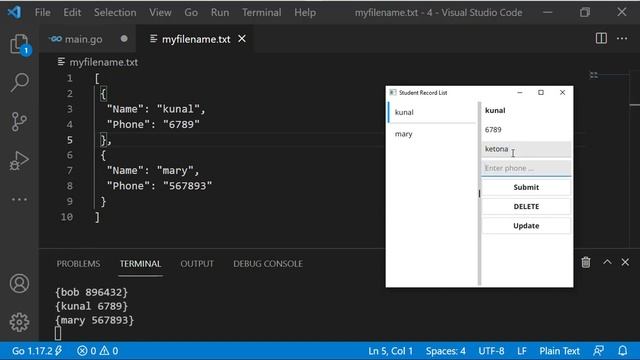Image resolution: width=640 pixels, height=360 pixels.
Task: Change encoding via UTF-8 status item
Action: pyautogui.click(x=491, y=351)
